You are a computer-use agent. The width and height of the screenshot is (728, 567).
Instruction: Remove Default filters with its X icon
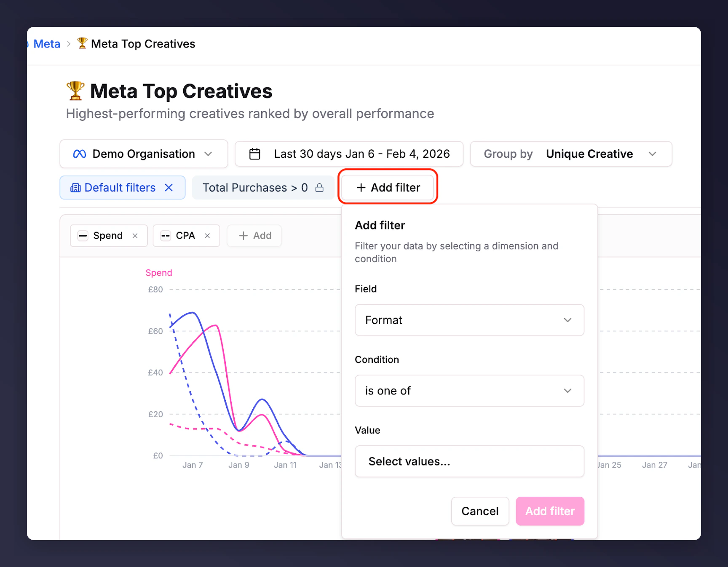point(169,188)
